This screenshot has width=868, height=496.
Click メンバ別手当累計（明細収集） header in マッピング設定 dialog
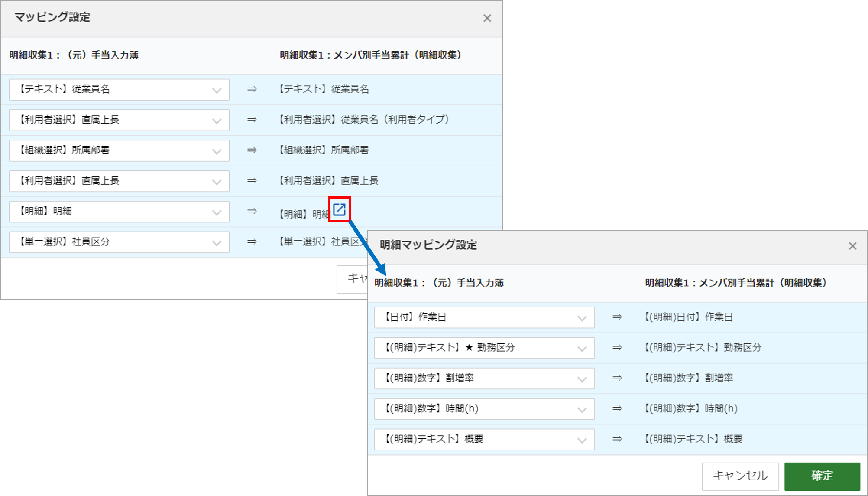pyautogui.click(x=371, y=55)
